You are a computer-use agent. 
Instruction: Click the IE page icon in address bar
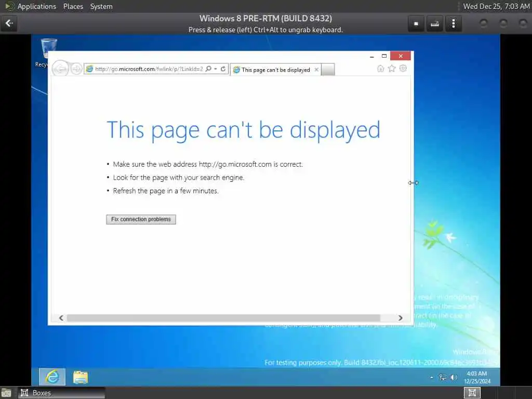[x=89, y=69]
